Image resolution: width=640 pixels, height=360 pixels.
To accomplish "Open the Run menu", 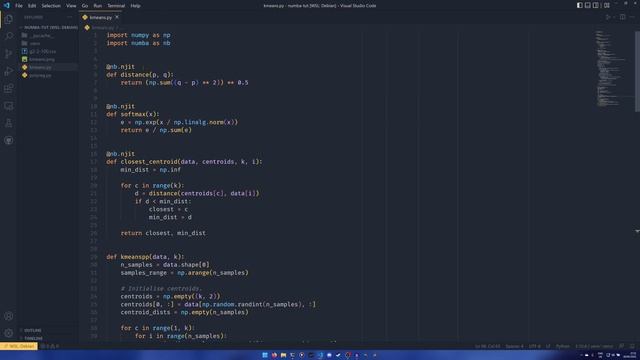I will 98,6.
